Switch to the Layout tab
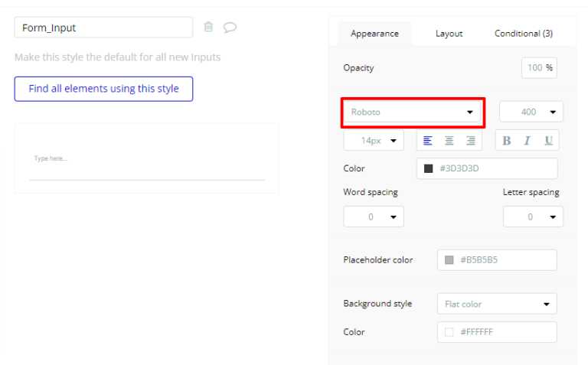The height and width of the screenshot is (365, 588). coord(449,34)
